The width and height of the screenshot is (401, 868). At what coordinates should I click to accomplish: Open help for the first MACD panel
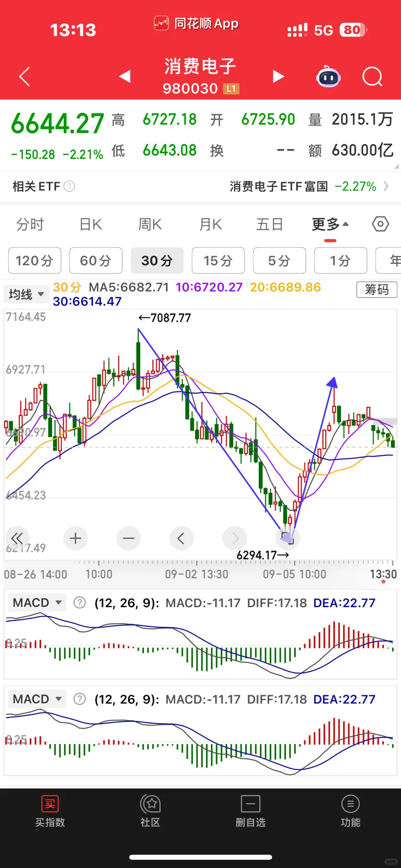click(80, 603)
